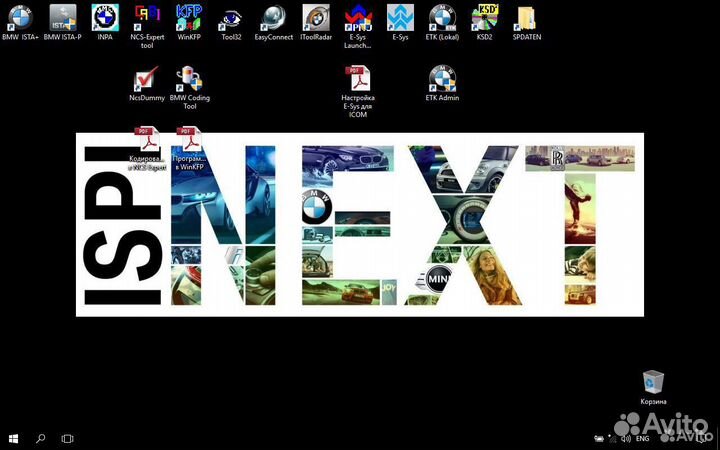Launch BMW ISTA-P from the desktop
Screen dimensions: 720x450
62,18
